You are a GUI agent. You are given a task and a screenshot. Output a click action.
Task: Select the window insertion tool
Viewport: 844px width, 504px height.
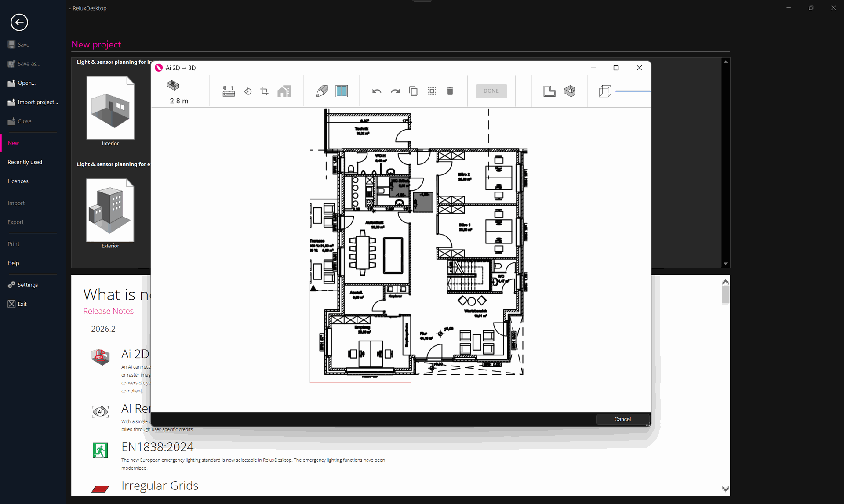pos(342,91)
